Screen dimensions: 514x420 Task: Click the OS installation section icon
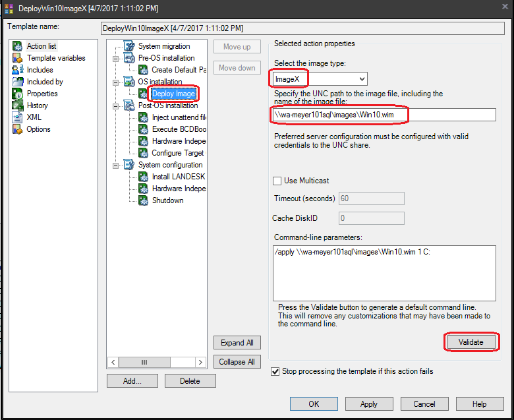pos(129,81)
